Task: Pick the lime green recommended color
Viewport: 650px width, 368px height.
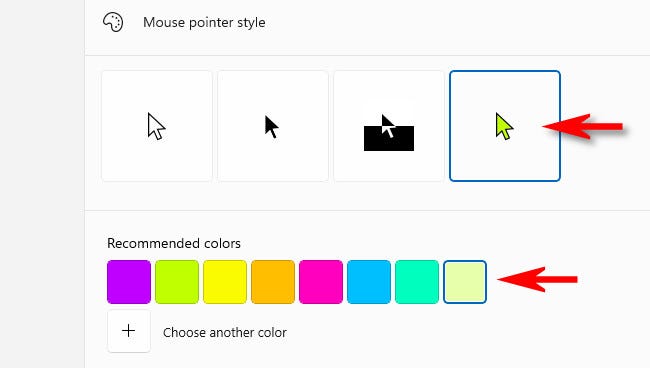Action: coord(177,282)
